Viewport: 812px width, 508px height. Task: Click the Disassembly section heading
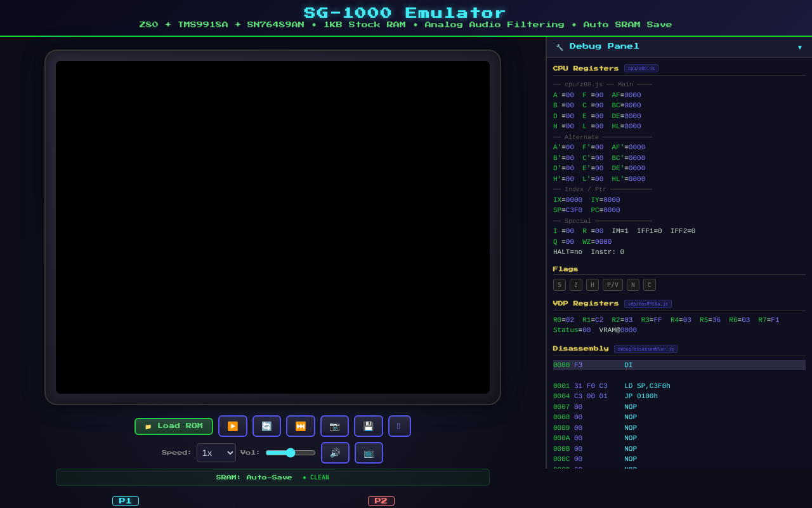click(580, 349)
